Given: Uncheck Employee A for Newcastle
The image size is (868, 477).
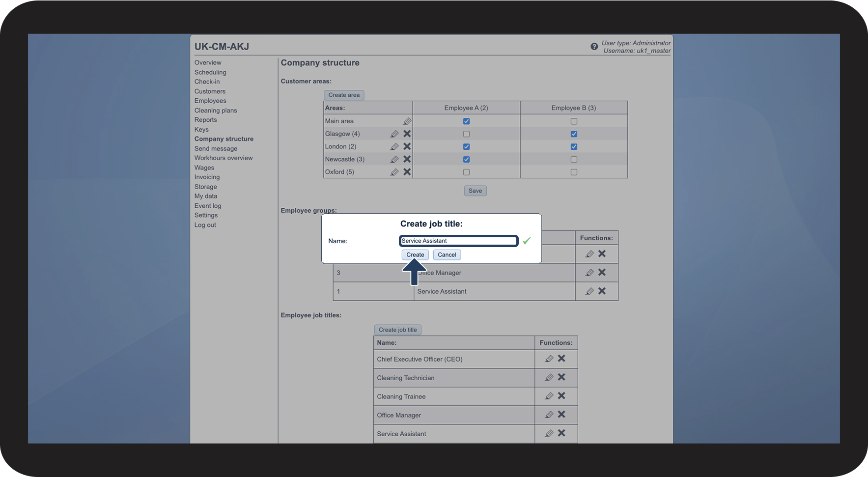Looking at the screenshot, I should (466, 160).
